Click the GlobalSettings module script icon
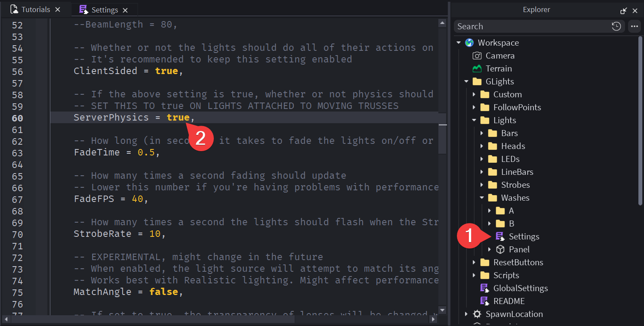Screen dimensions: 644x326 [484, 288]
